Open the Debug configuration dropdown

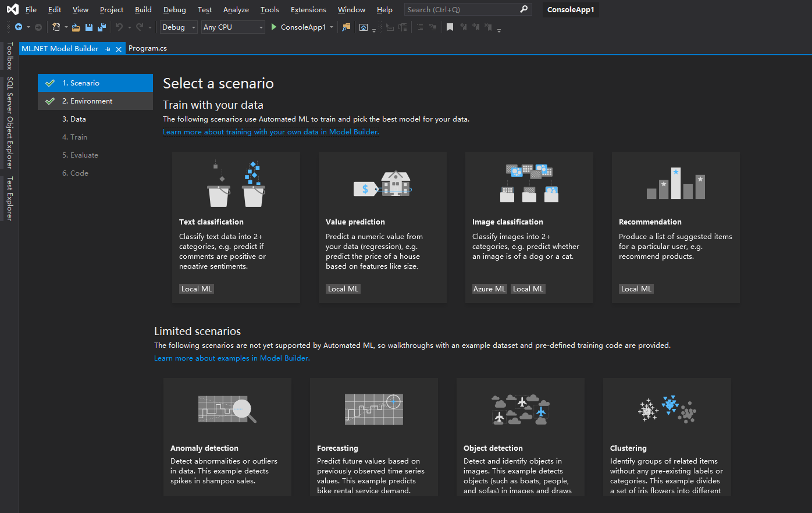point(179,27)
